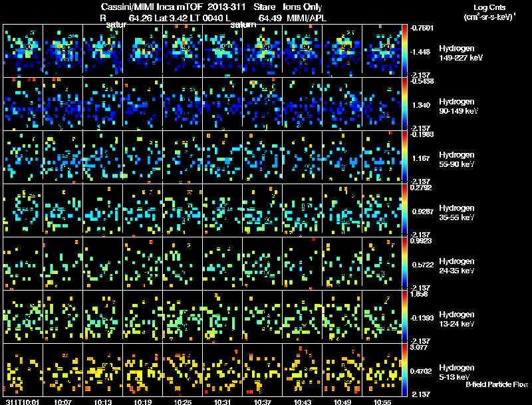The height and width of the screenshot is (405, 532).
Task: Click the color bar for 90-149 keV row
Action: (x=404, y=104)
